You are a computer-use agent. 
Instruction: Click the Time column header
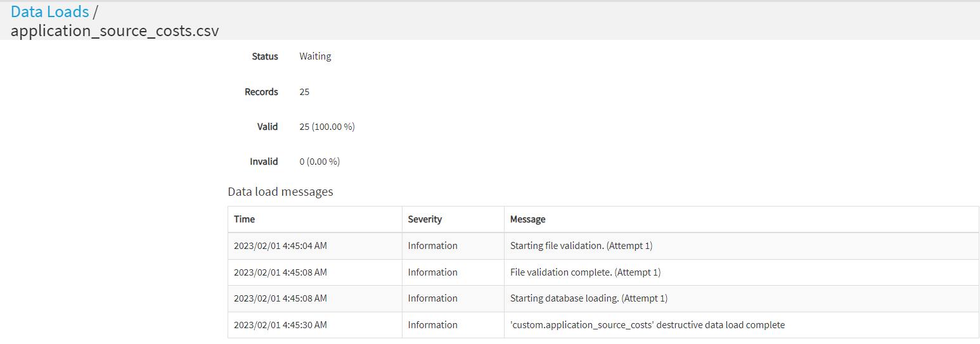[244, 219]
